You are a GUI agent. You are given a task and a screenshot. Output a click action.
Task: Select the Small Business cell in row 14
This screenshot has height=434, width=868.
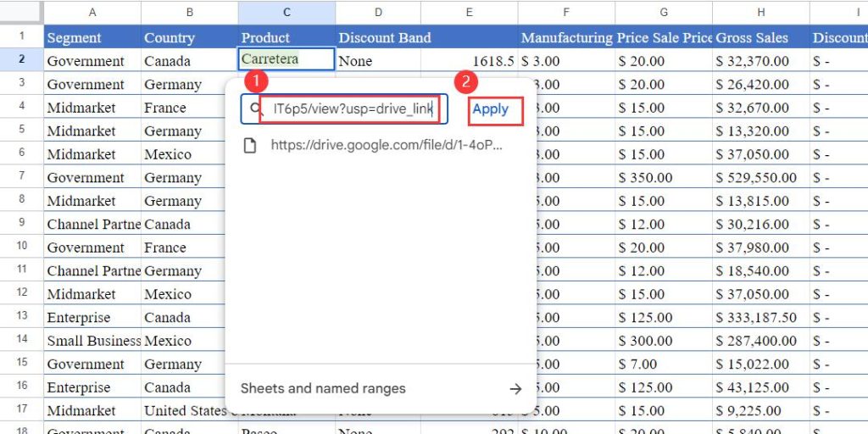tap(92, 341)
